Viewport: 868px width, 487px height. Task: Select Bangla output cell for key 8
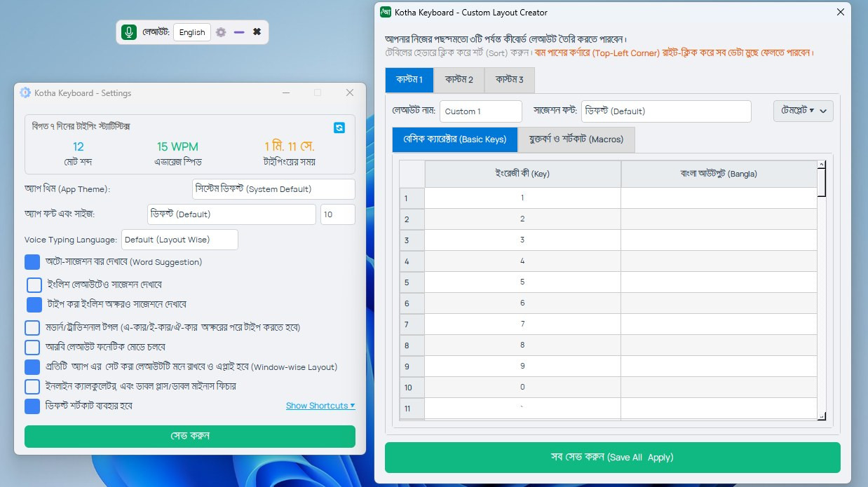point(719,345)
